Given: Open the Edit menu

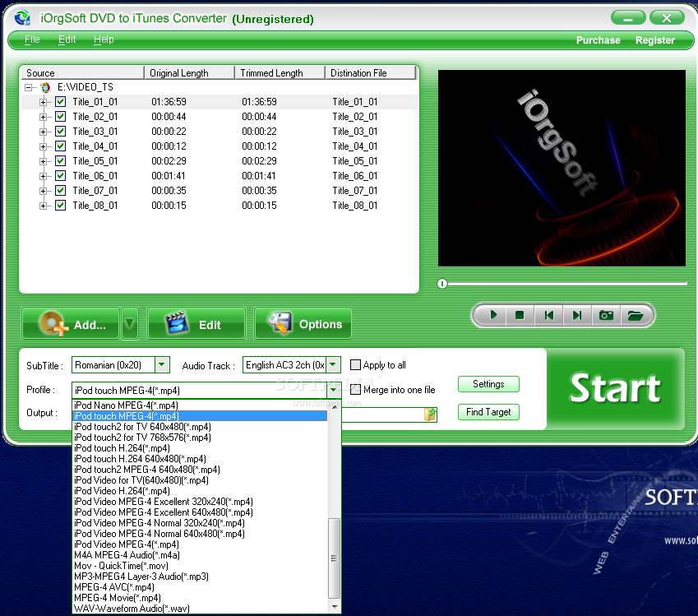Looking at the screenshot, I should pyautogui.click(x=67, y=39).
